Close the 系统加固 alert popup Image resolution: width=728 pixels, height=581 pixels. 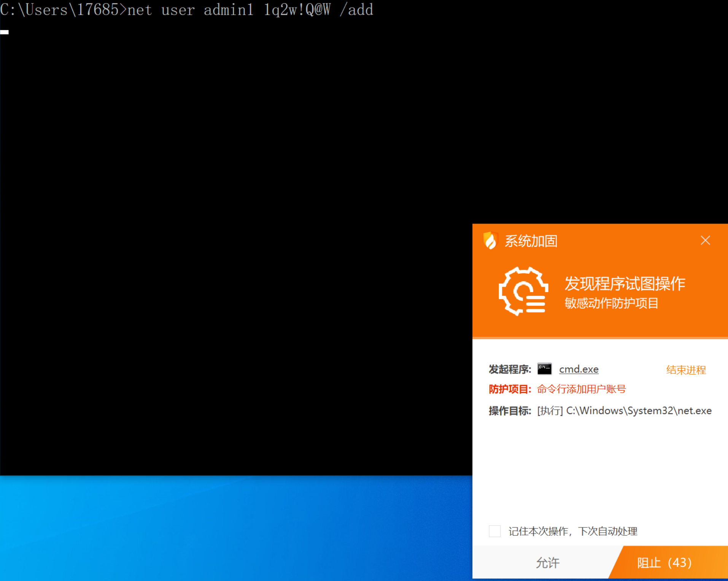(x=705, y=240)
